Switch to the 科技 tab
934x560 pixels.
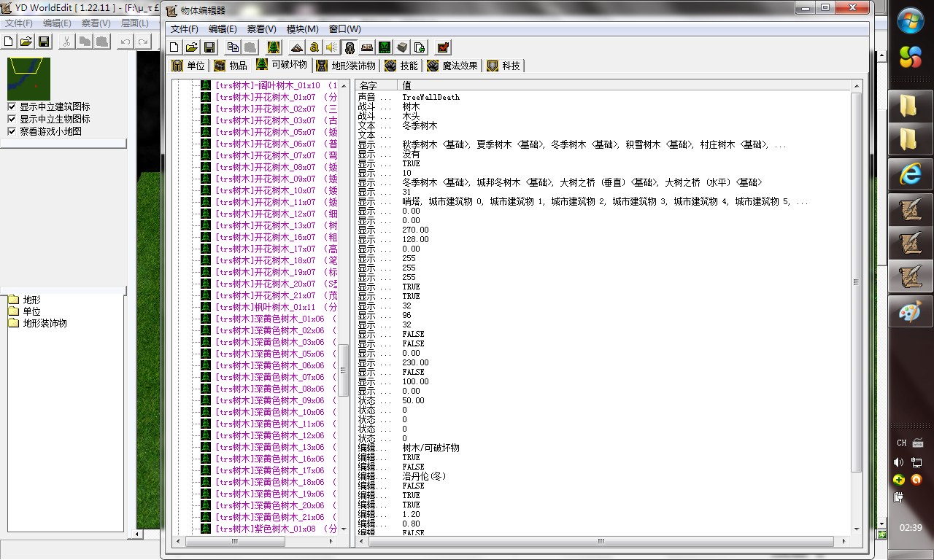pyautogui.click(x=504, y=66)
